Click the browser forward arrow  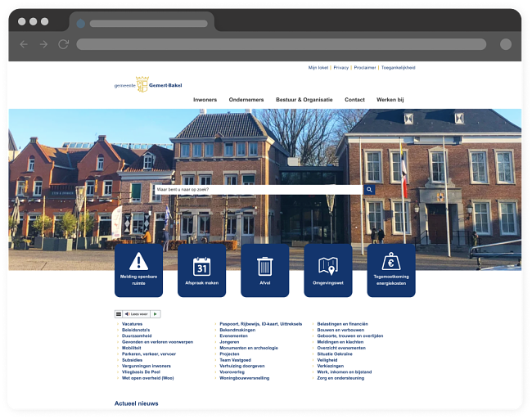pyautogui.click(x=43, y=44)
